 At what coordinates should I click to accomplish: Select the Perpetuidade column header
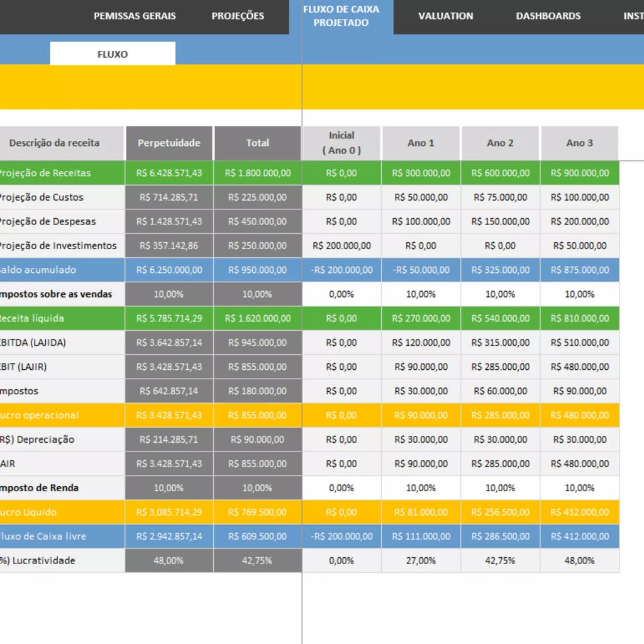tap(169, 143)
